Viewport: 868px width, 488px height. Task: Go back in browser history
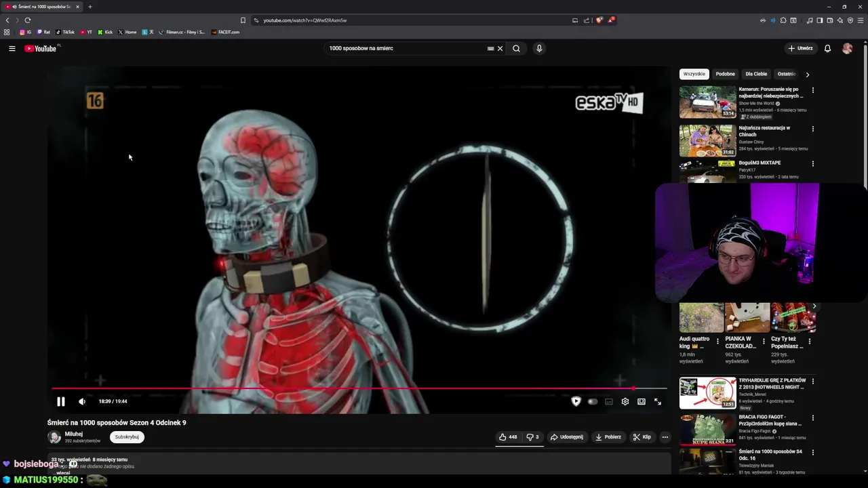click(x=7, y=20)
